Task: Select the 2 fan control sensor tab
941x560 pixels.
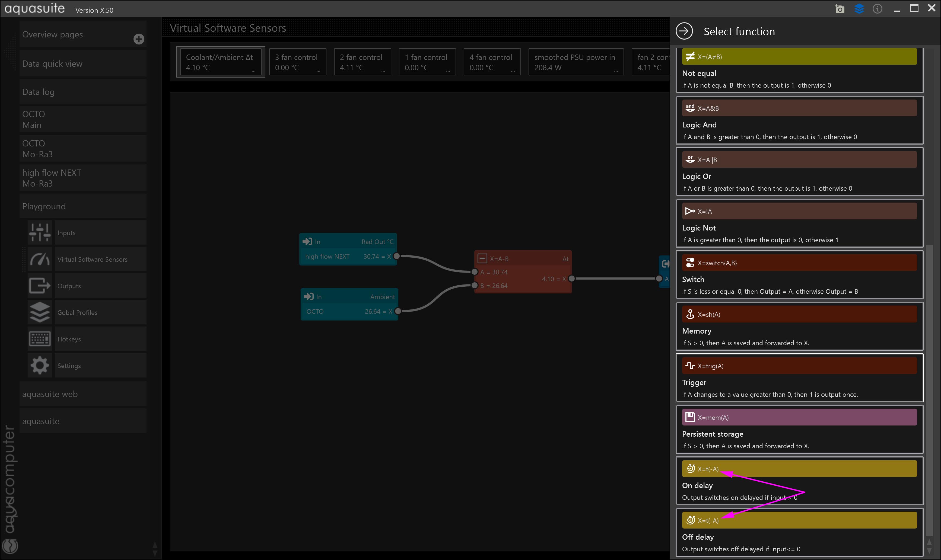Action: 362,62
